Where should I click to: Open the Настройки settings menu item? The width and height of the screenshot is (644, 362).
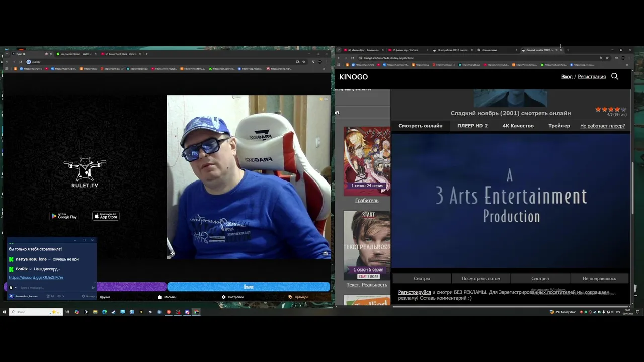pos(232,297)
